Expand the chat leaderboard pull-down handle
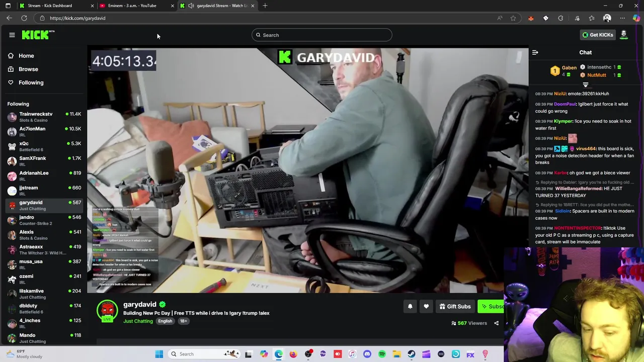The image size is (644, 362). (x=585, y=85)
